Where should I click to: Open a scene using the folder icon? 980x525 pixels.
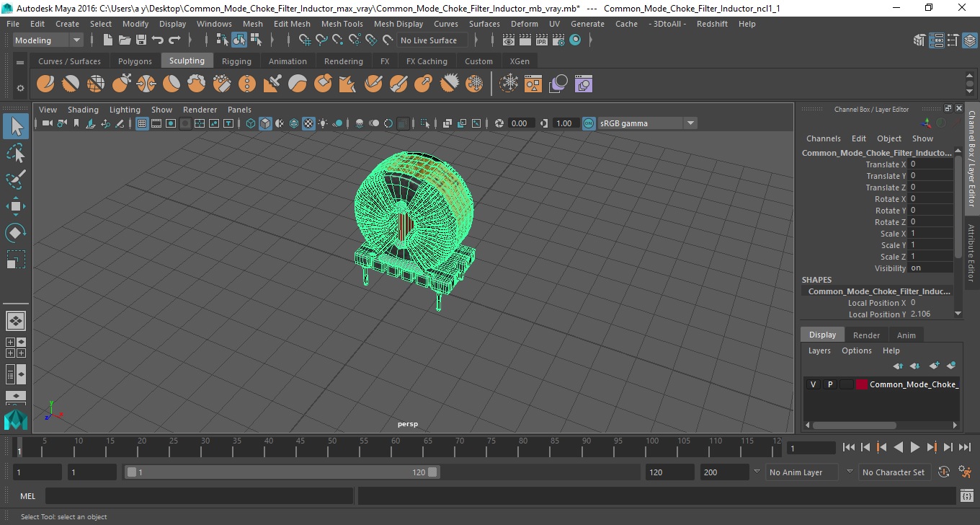[x=125, y=40]
